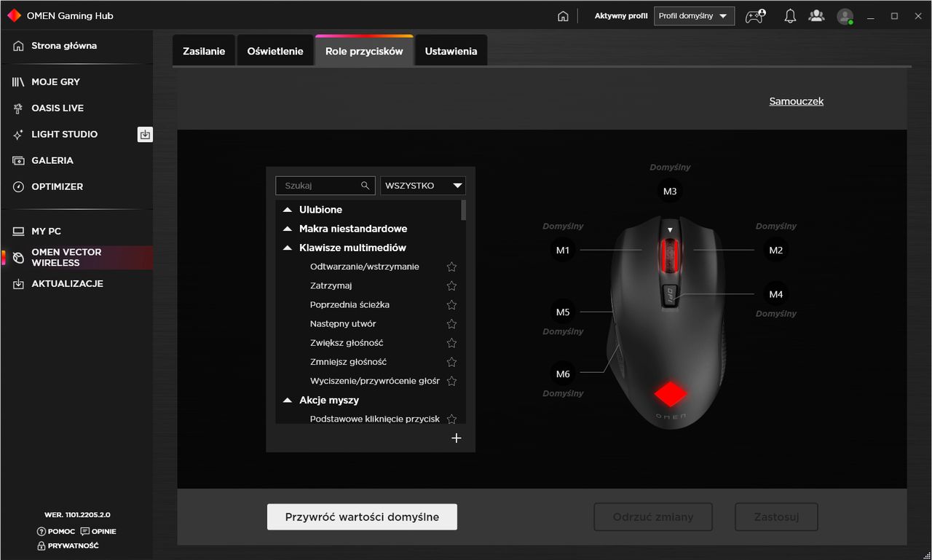
Task: Collapse the Akcje myszy section
Action: coord(288,400)
